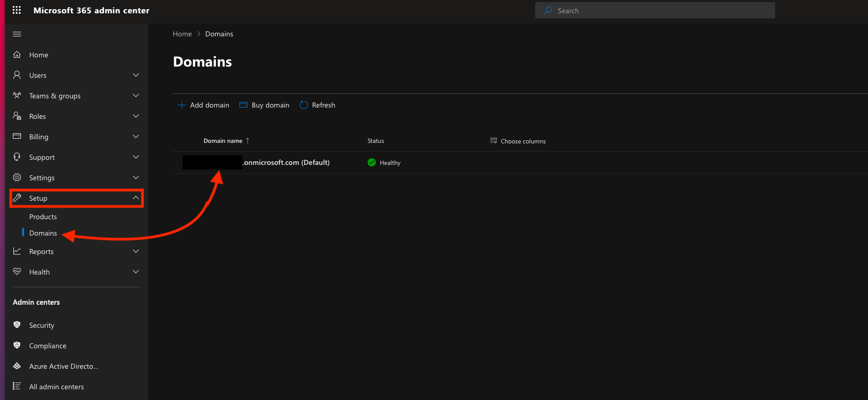Go to Home breadcrumb link
868x400 pixels.
pyautogui.click(x=182, y=34)
